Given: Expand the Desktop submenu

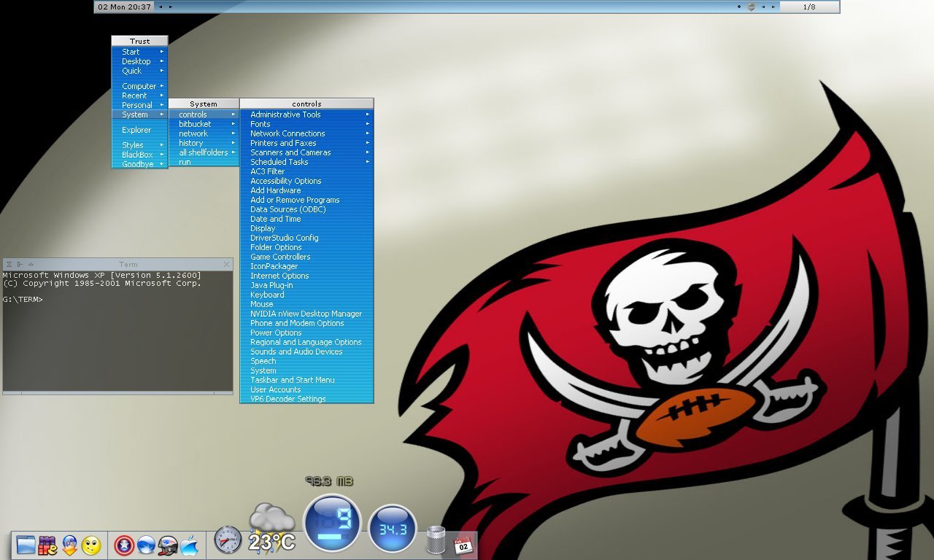Looking at the screenshot, I should click(139, 61).
